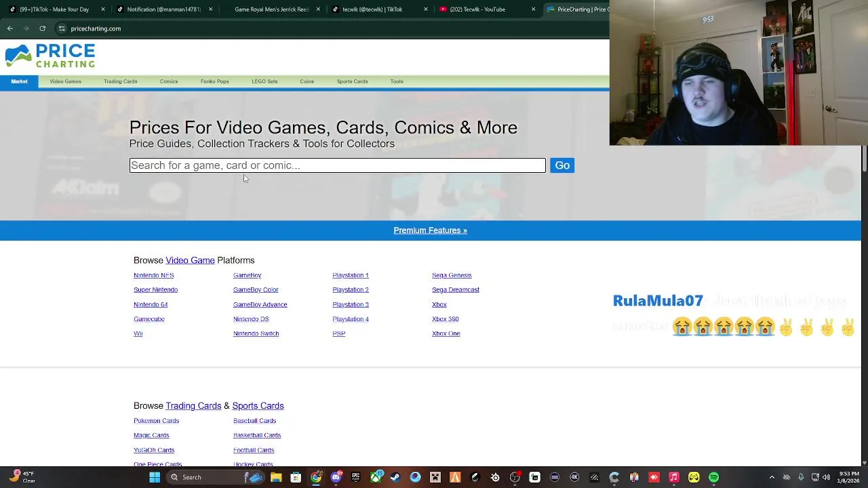View site information icon in address bar
868x488 pixels.
coord(62,28)
